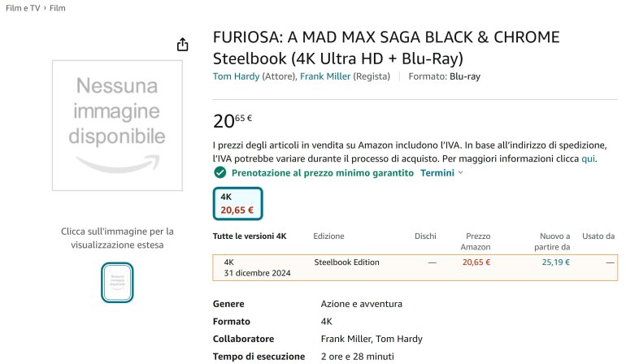Viewport: 626px width, 364px height.
Task: Select the small thumbnail below the image
Action: (x=117, y=282)
